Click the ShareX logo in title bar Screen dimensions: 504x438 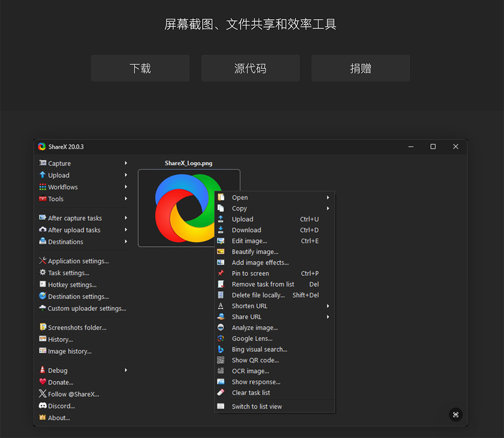coord(42,147)
